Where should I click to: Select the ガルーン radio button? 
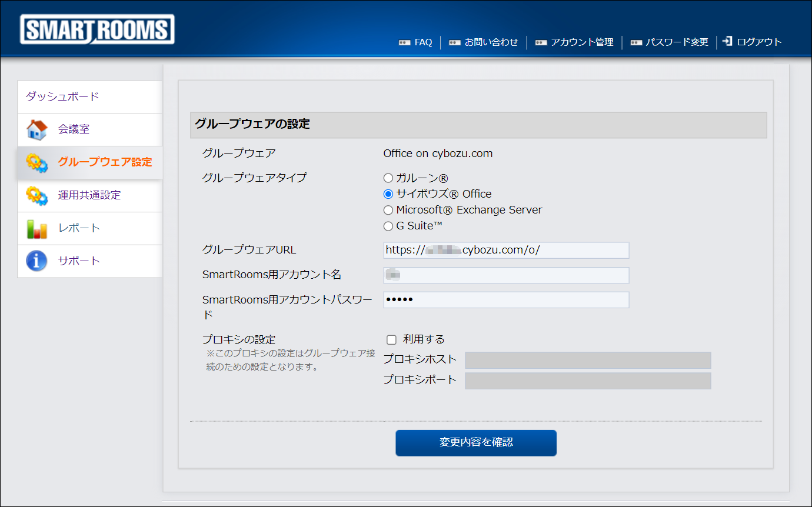point(388,178)
